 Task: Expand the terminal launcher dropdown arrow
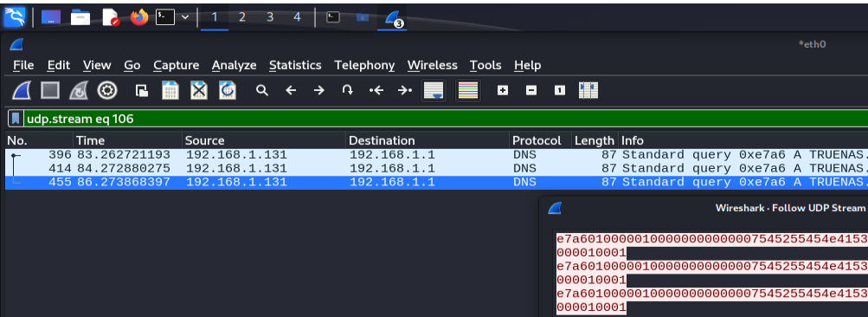point(185,17)
